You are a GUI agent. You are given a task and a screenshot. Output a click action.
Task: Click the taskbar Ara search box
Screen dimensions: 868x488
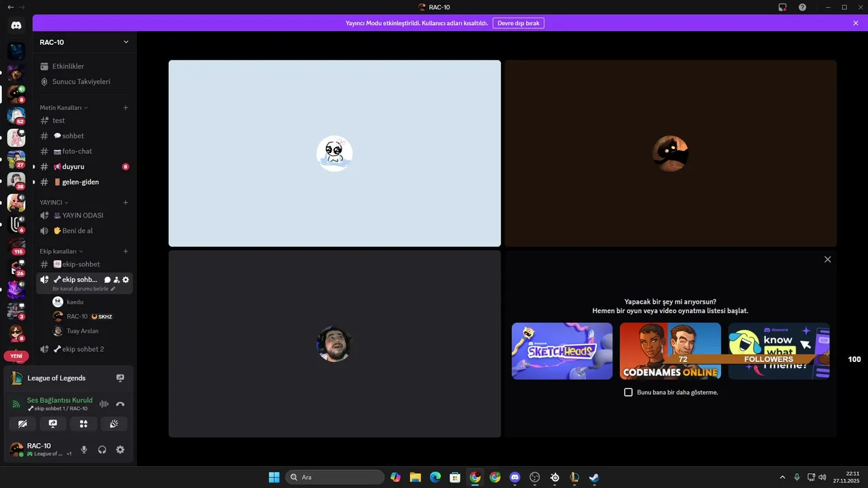[335, 477]
